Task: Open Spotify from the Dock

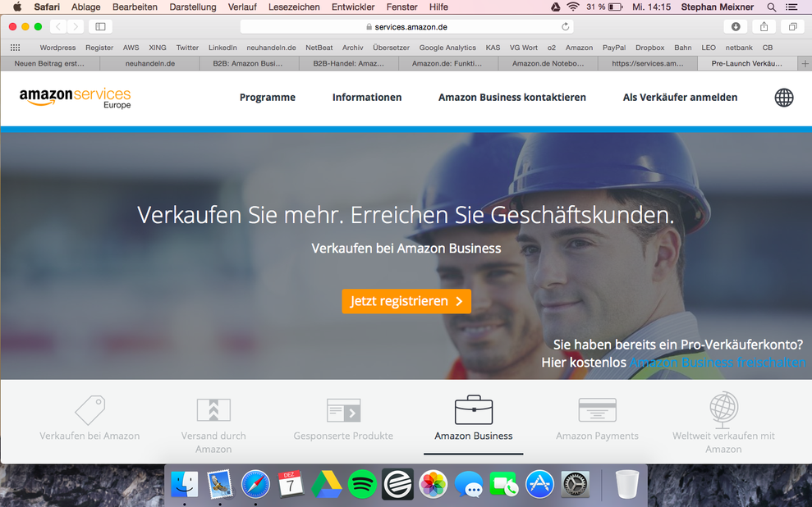Action: tap(362, 484)
